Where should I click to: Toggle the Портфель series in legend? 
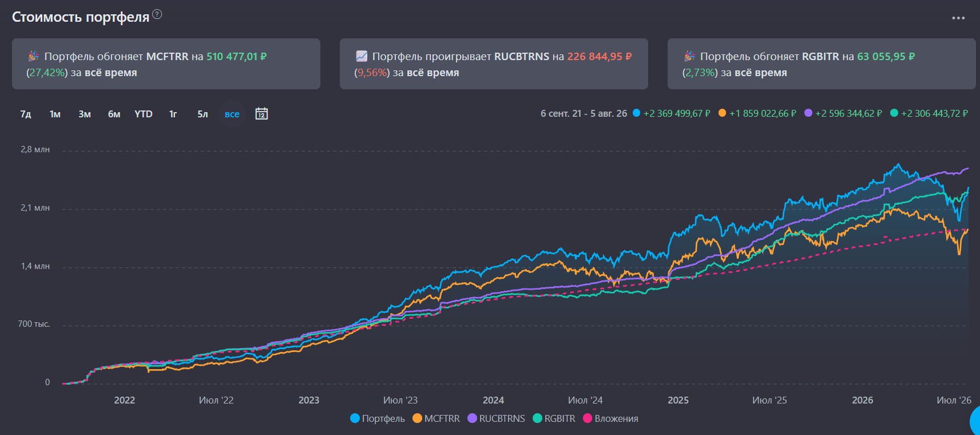click(x=378, y=418)
